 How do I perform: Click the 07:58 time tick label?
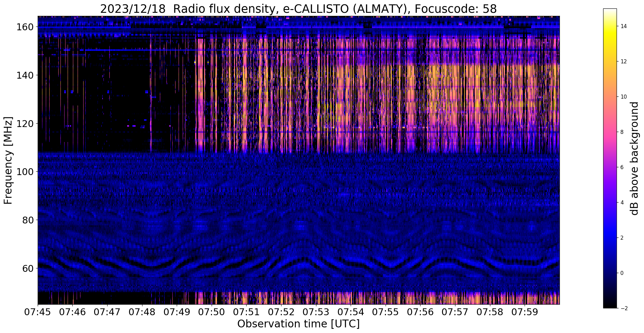tap(490, 312)
